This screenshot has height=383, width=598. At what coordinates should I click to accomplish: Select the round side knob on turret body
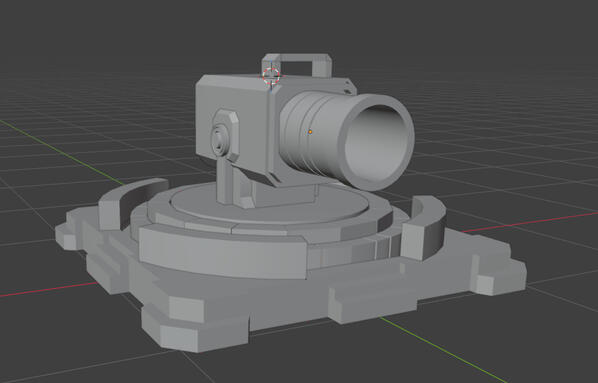[220, 140]
